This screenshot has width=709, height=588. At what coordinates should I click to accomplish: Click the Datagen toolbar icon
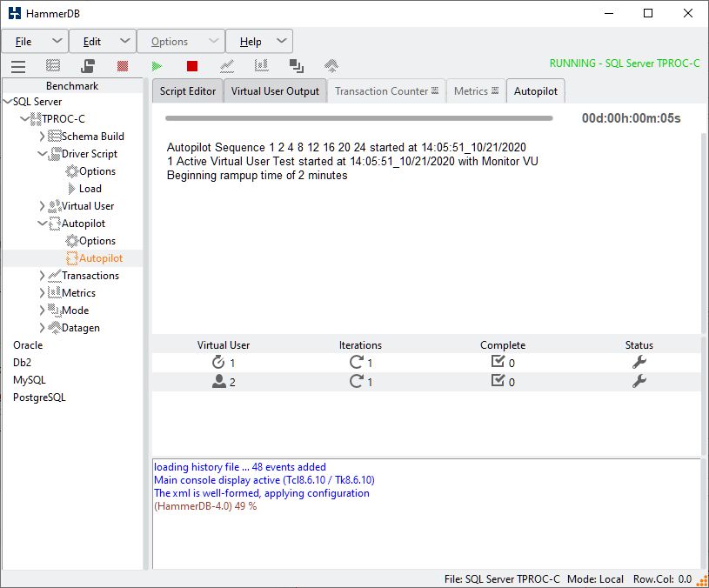(x=331, y=66)
